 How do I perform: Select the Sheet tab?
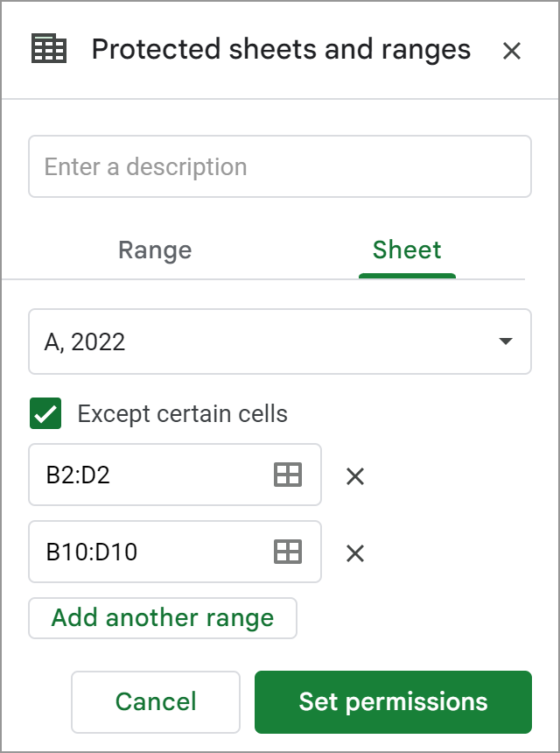(x=407, y=250)
